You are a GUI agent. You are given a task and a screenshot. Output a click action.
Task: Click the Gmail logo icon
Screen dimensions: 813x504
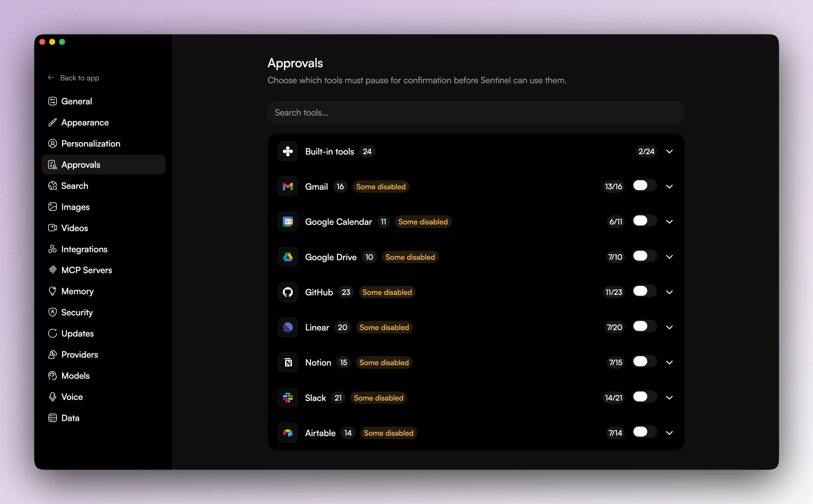(288, 186)
